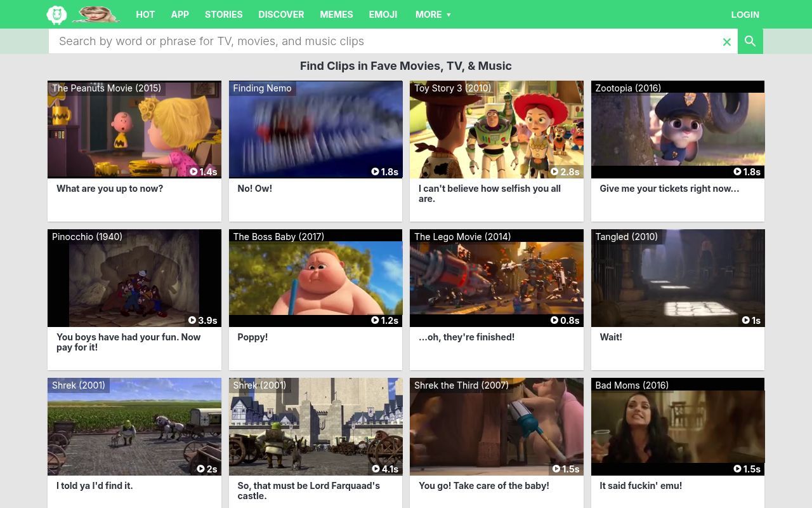Image resolution: width=812 pixels, height=508 pixels.
Task: Click caption 'No! Ow!'
Action: pyautogui.click(x=254, y=189)
